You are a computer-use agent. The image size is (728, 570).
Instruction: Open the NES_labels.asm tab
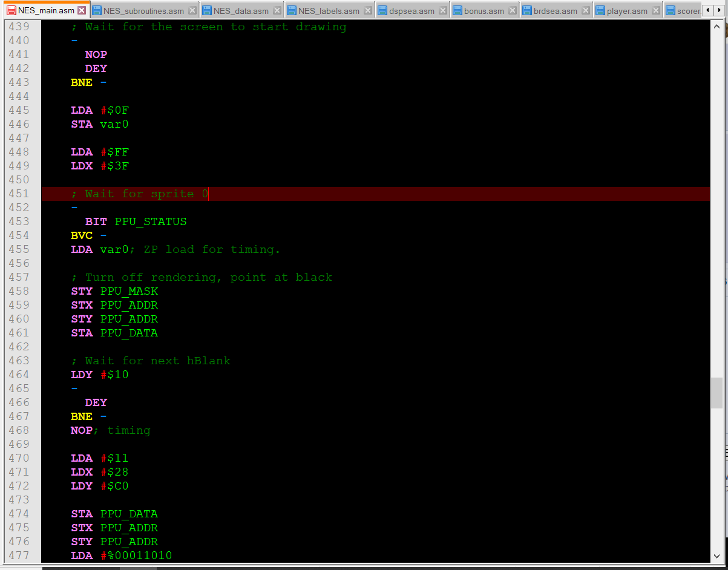[329, 11]
